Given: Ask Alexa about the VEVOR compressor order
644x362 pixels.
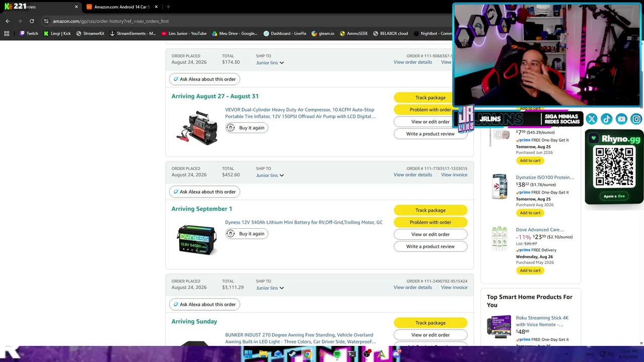Looking at the screenshot, I should 204,79.
